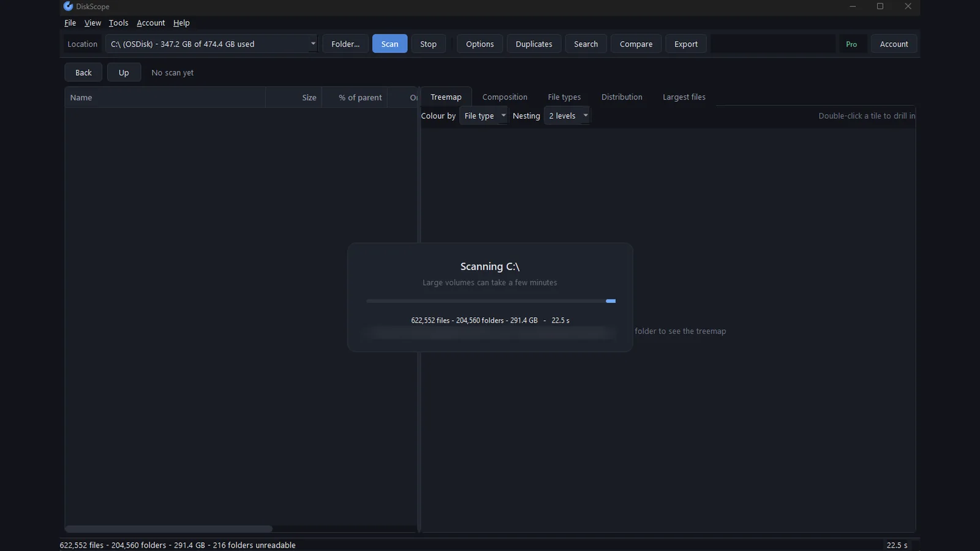
Task: Click the 'Colour by' label
Action: click(439, 116)
